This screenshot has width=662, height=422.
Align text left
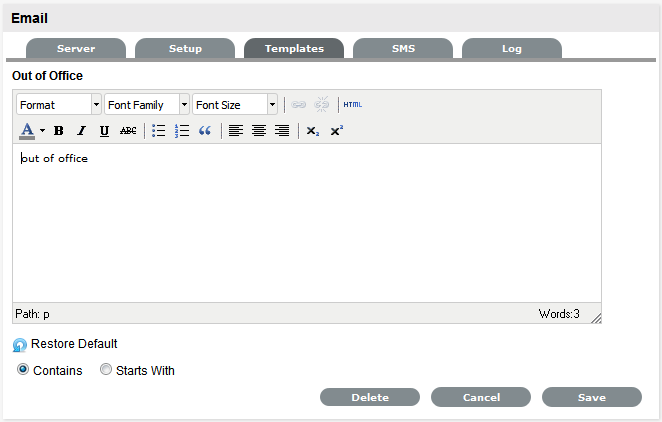pos(236,131)
